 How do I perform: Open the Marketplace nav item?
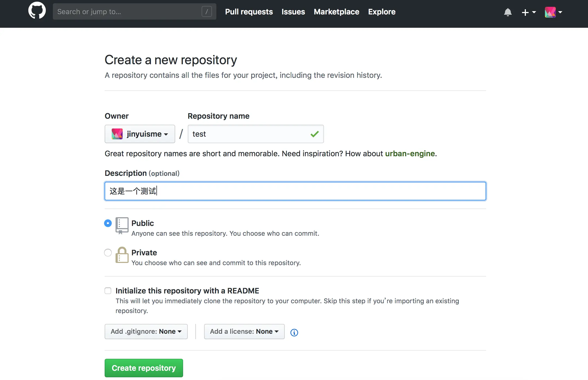[336, 12]
